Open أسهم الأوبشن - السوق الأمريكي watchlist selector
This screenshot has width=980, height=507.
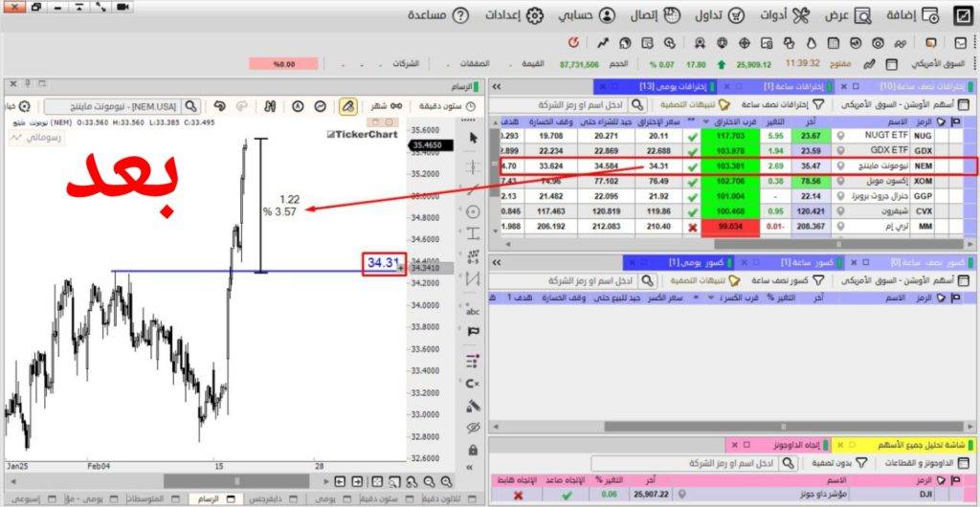coord(904,105)
